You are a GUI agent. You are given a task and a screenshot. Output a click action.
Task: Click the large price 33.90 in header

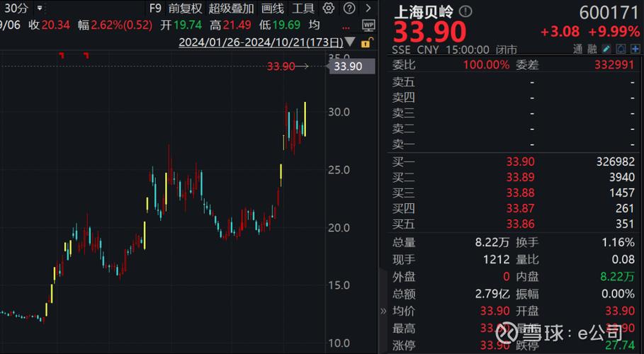[x=429, y=32]
